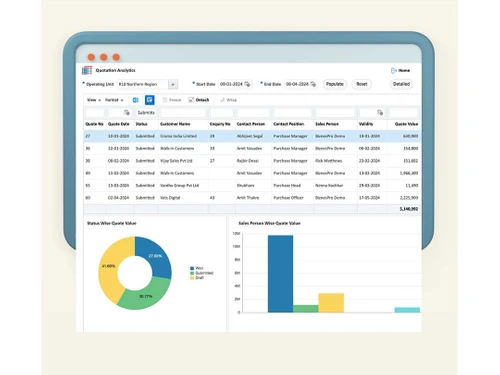The width and height of the screenshot is (500, 375).
Task: Click the Detailed button
Action: pos(401,84)
